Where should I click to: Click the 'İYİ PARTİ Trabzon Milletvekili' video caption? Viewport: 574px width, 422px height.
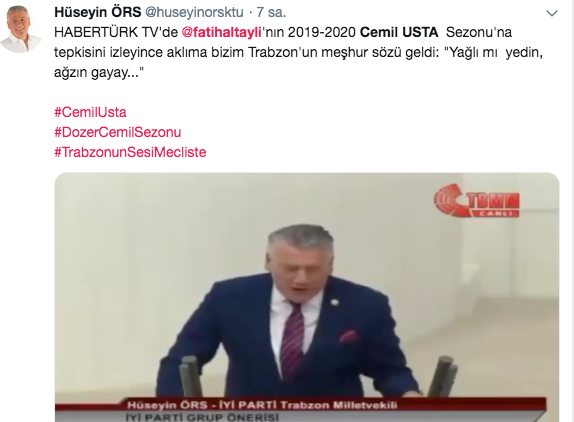click(x=308, y=405)
